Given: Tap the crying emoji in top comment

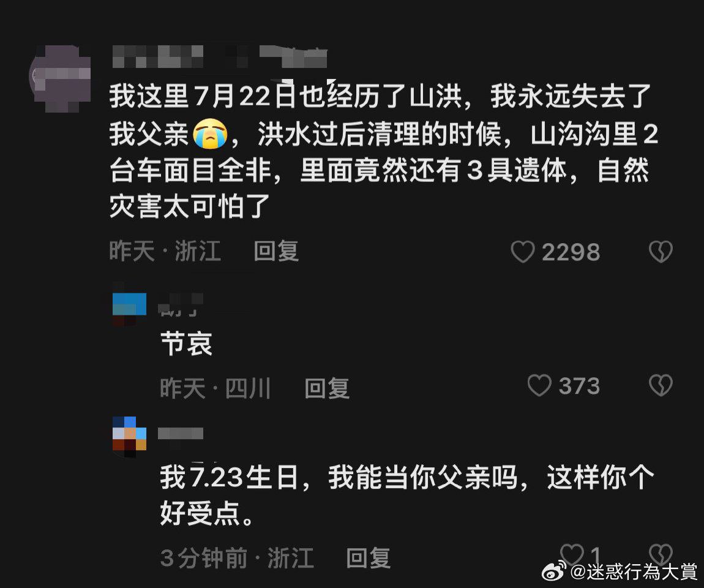Looking at the screenshot, I should (x=210, y=134).
